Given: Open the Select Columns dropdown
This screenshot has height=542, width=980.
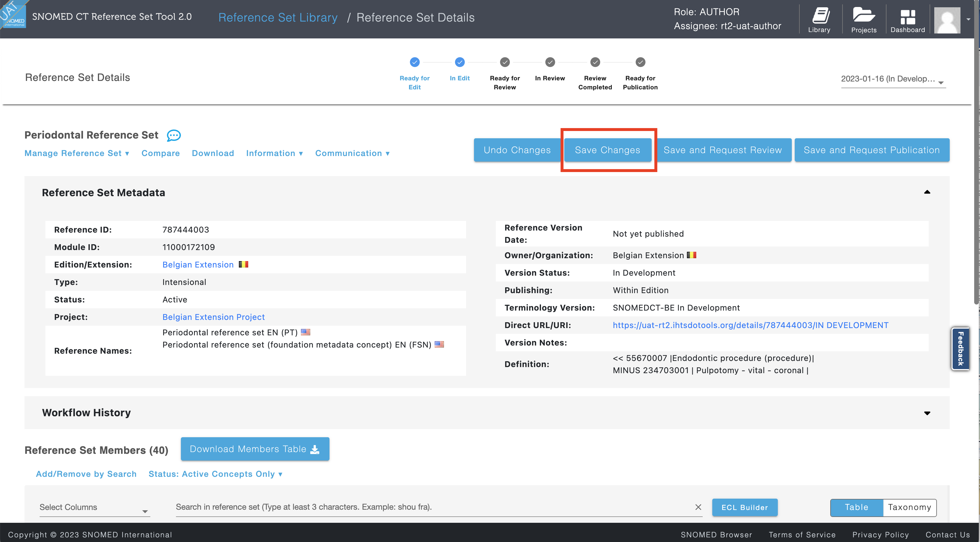Looking at the screenshot, I should click(94, 508).
